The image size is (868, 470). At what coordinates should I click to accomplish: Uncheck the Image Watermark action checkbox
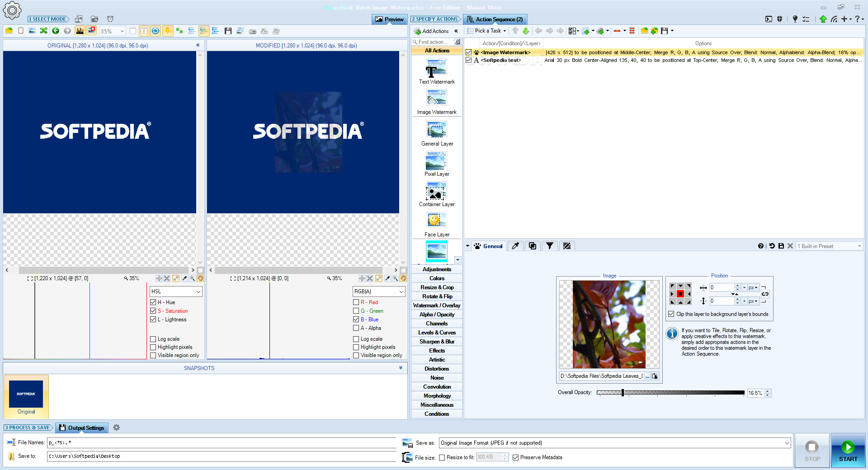[469, 52]
